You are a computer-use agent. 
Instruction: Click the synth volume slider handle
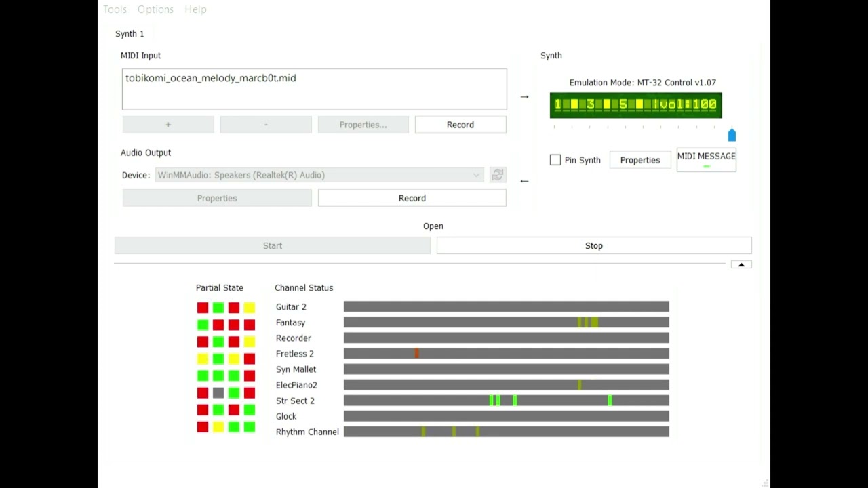(x=732, y=134)
